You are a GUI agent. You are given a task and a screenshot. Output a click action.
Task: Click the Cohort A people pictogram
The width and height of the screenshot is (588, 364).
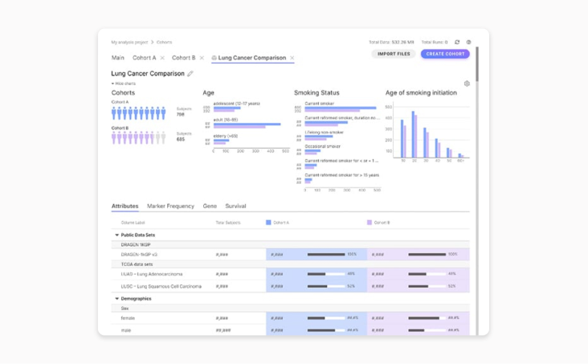[x=138, y=114]
